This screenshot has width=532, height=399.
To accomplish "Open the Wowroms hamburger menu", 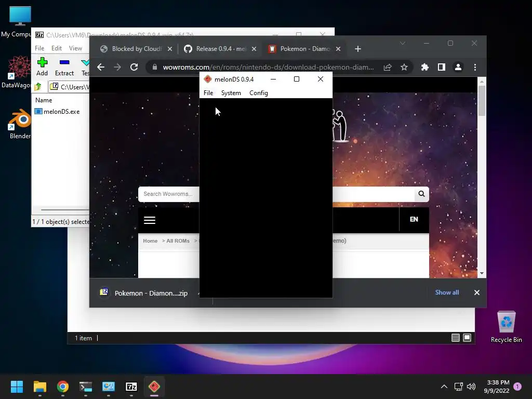I will (x=150, y=220).
